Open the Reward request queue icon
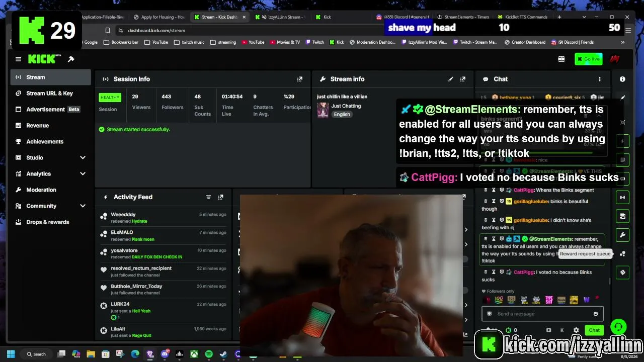Viewport: 644px width, 362px height. (622, 254)
